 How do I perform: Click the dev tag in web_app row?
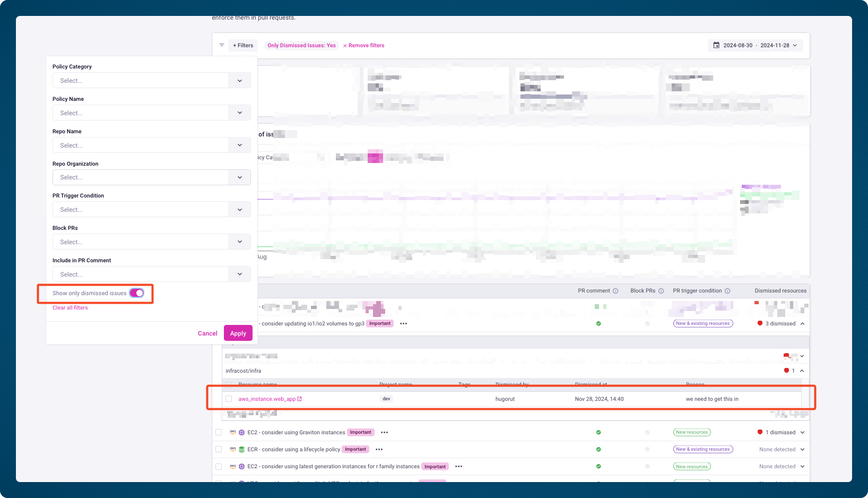point(386,399)
